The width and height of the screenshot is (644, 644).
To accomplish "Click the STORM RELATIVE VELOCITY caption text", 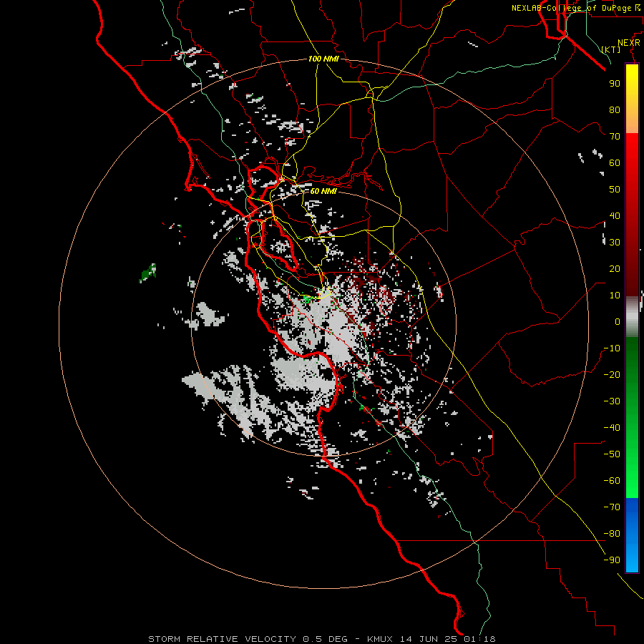I will click(x=222, y=639).
